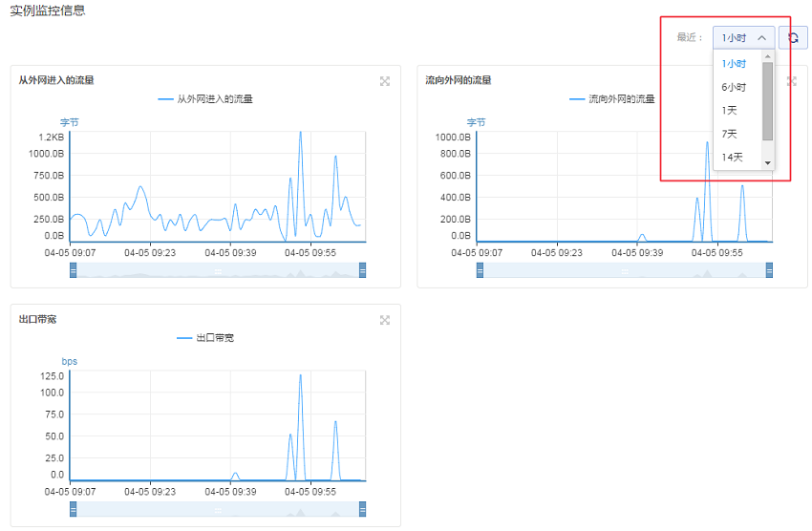Click the dropdown list scrollbar thumb
812x531 pixels.
768,101
